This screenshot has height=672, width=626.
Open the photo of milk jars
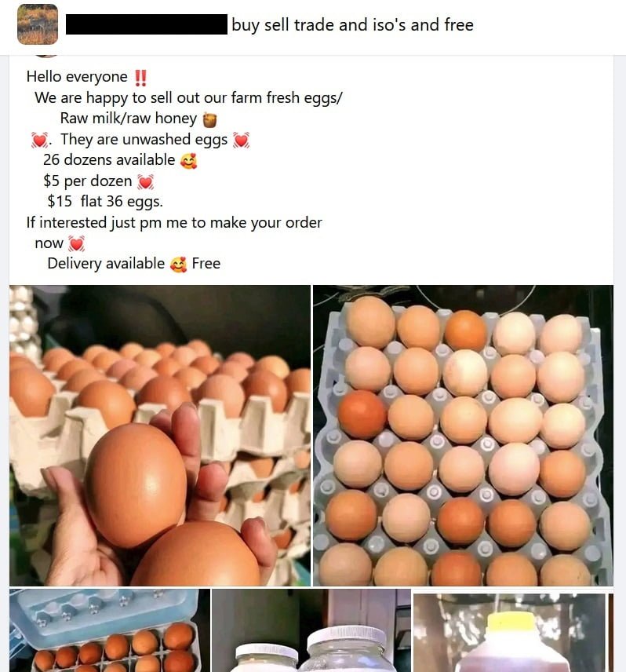311,630
